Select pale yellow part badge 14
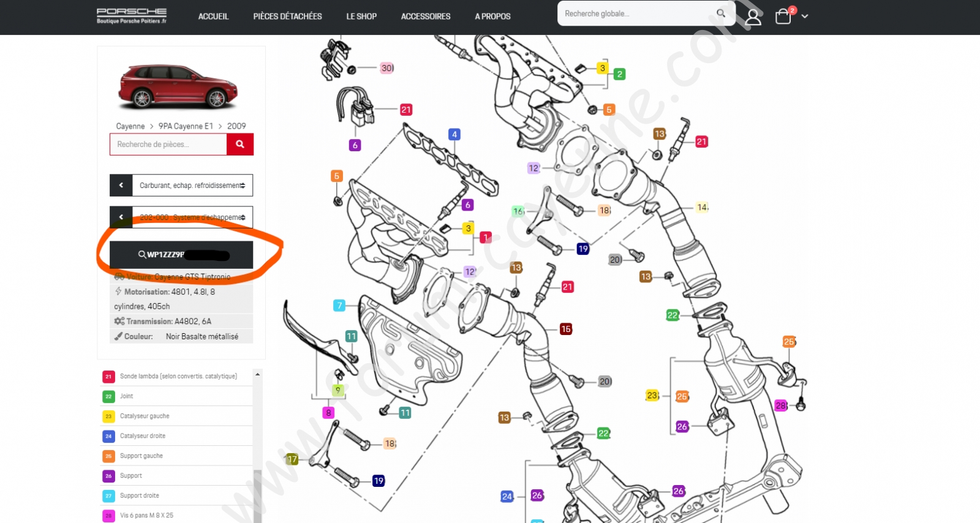 point(703,207)
